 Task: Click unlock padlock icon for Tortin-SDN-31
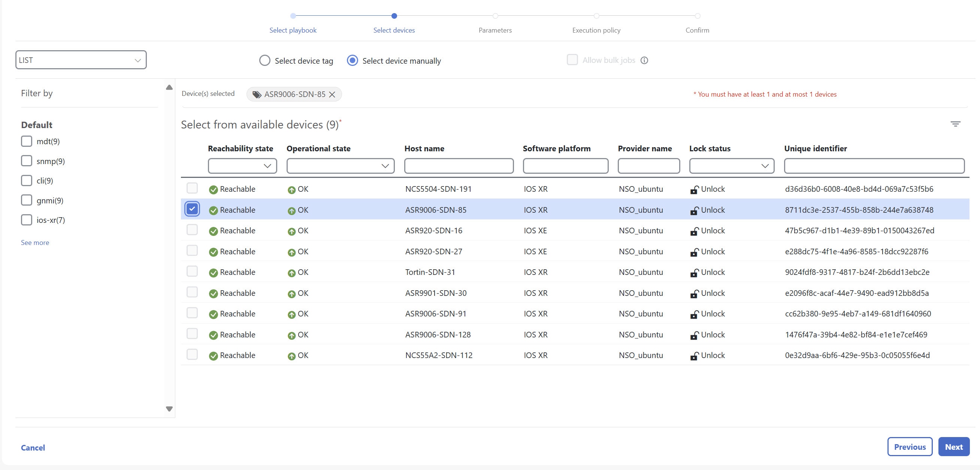click(694, 273)
